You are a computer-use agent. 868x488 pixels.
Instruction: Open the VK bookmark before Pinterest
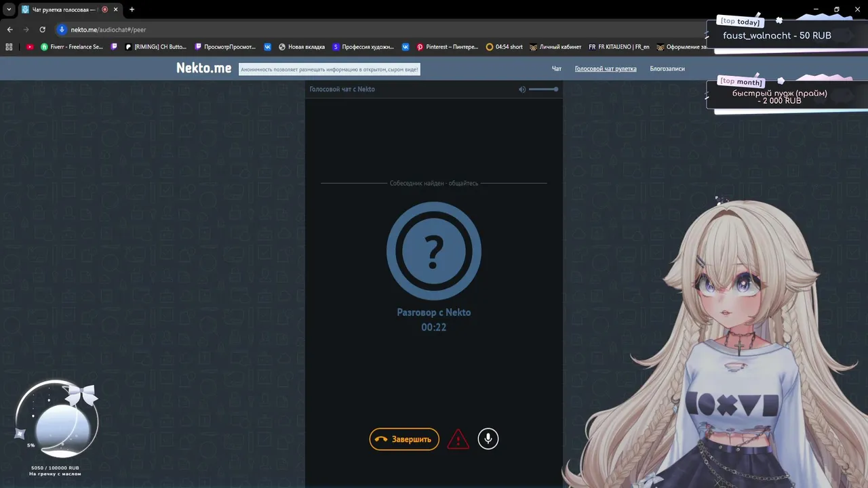(x=406, y=47)
